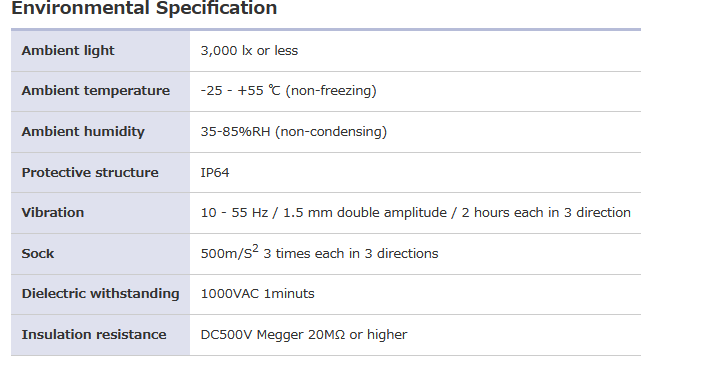
Task: Select the Dielectric withstanding label
Action: coord(100,294)
